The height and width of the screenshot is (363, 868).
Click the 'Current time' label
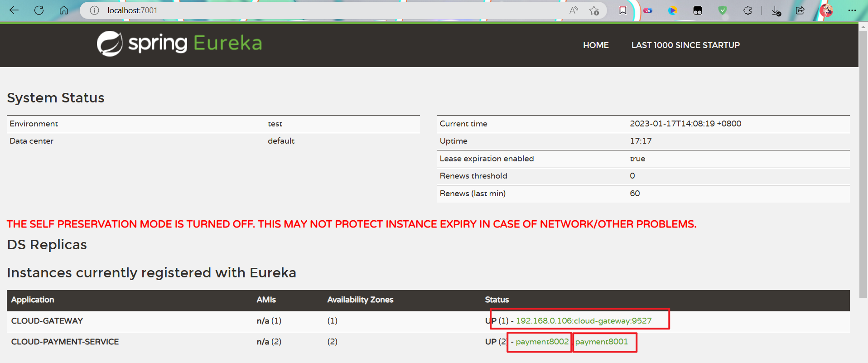[x=463, y=124]
